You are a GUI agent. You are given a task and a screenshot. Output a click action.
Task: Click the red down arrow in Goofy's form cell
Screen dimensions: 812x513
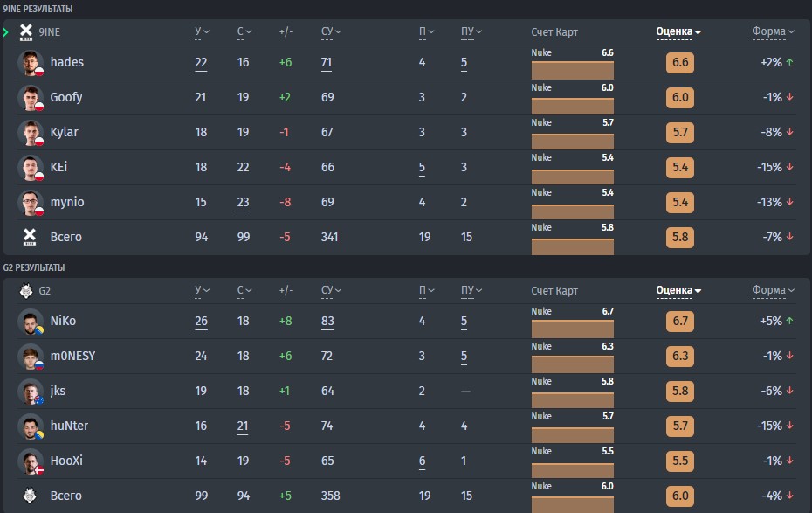point(789,97)
